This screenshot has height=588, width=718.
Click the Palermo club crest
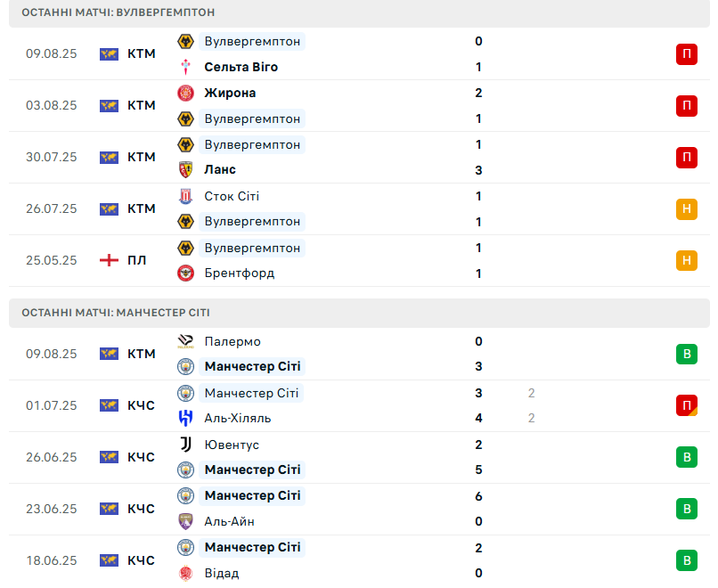(x=185, y=341)
